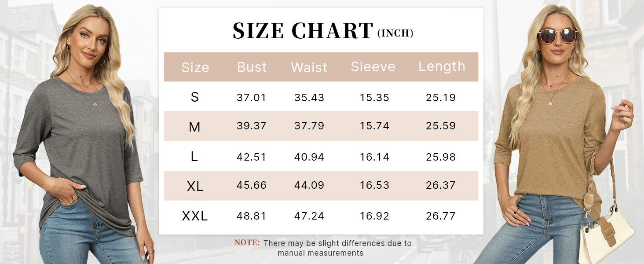Viewport: 644px width, 264px height.
Task: Click the SIZE CHART title
Action: [x=303, y=31]
